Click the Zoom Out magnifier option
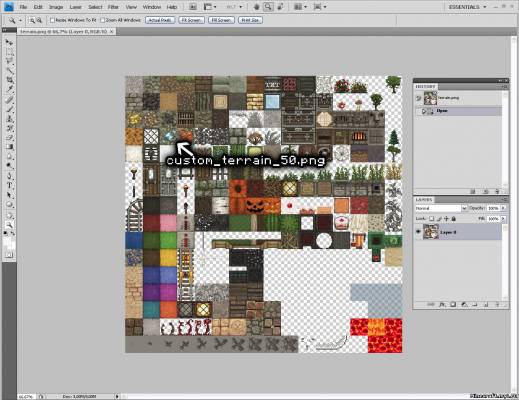This screenshot has height=400, width=519. pyautogui.click(x=39, y=20)
